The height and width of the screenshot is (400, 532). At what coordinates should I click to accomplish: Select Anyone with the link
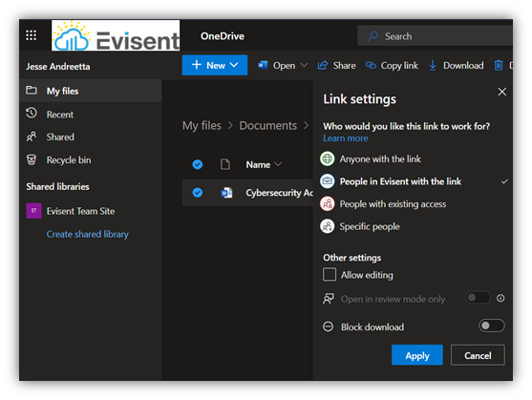coord(380,159)
